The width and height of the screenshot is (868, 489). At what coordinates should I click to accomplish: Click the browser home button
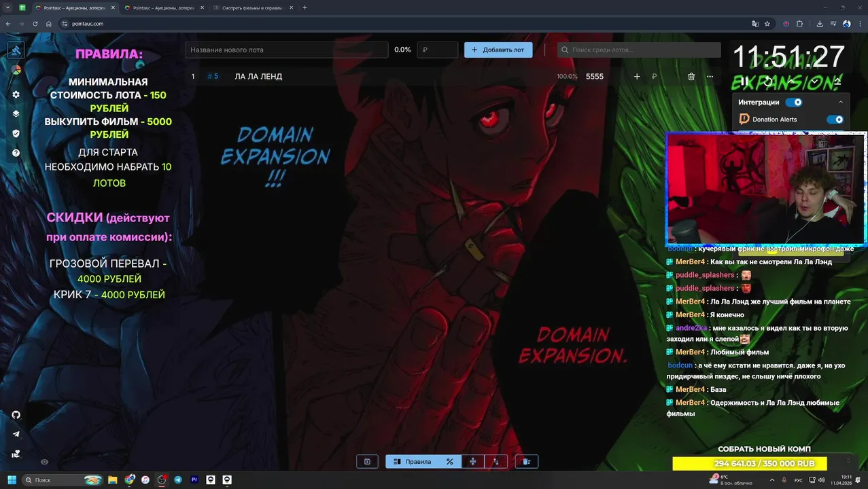tap(49, 24)
